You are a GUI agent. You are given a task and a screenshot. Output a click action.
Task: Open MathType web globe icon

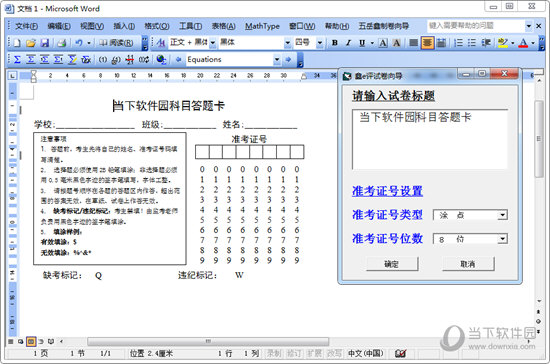[161, 60]
